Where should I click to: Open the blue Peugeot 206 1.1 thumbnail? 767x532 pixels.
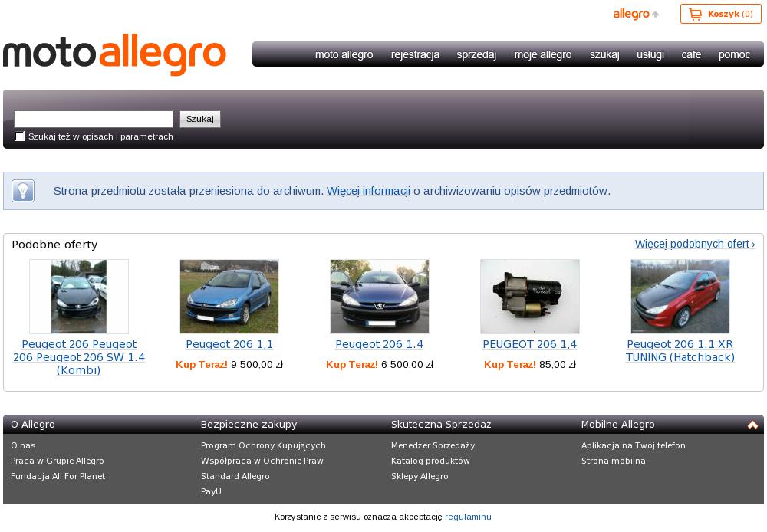click(x=229, y=297)
